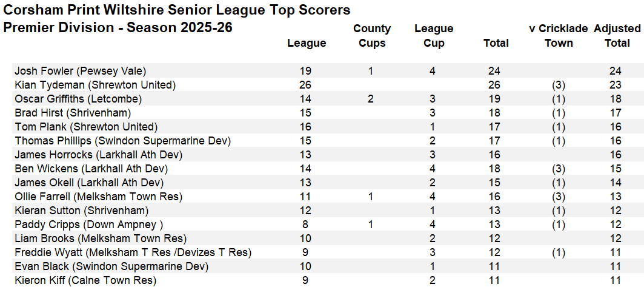Select Ben Wickens (Larkhall Ath Dev) entry

pos(91,169)
